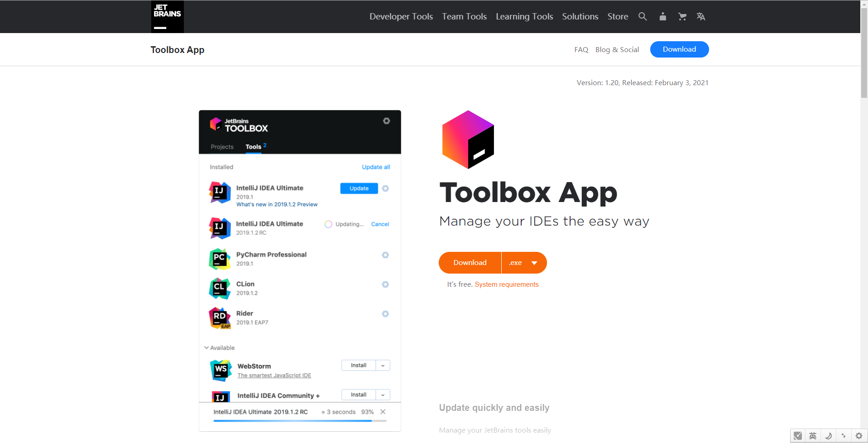Open the settings gear next to the IntelliJ IDEA Update button
Viewport: 868px width, 443px height.
tap(385, 188)
